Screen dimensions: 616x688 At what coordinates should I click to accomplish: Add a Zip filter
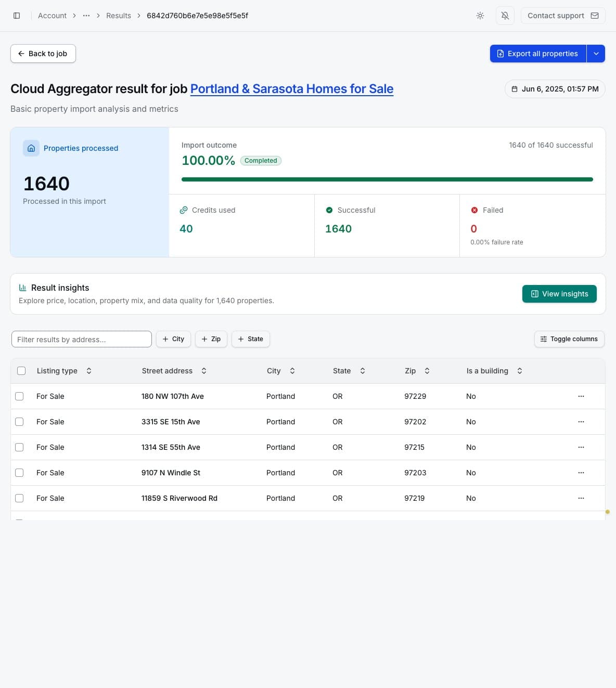pyautogui.click(x=211, y=339)
